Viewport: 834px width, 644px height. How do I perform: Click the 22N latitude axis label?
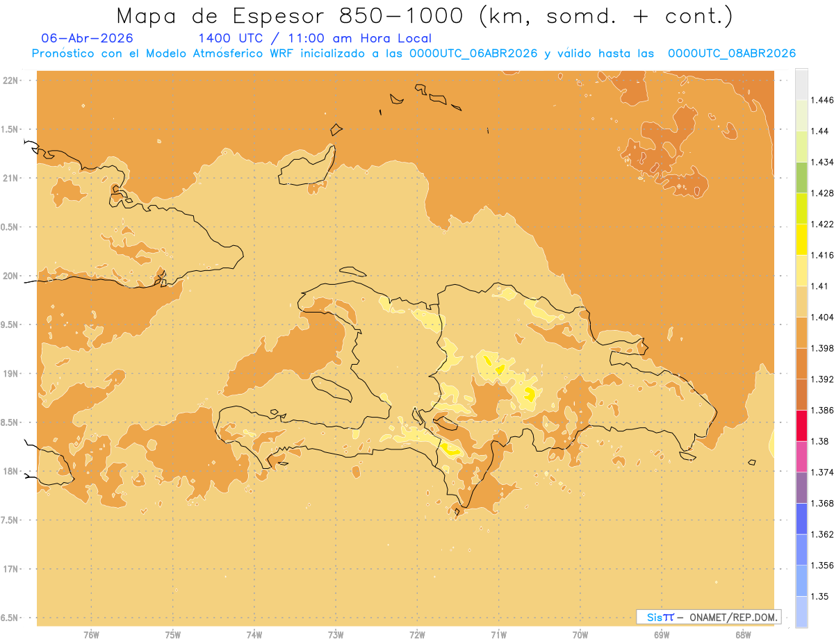(x=12, y=81)
